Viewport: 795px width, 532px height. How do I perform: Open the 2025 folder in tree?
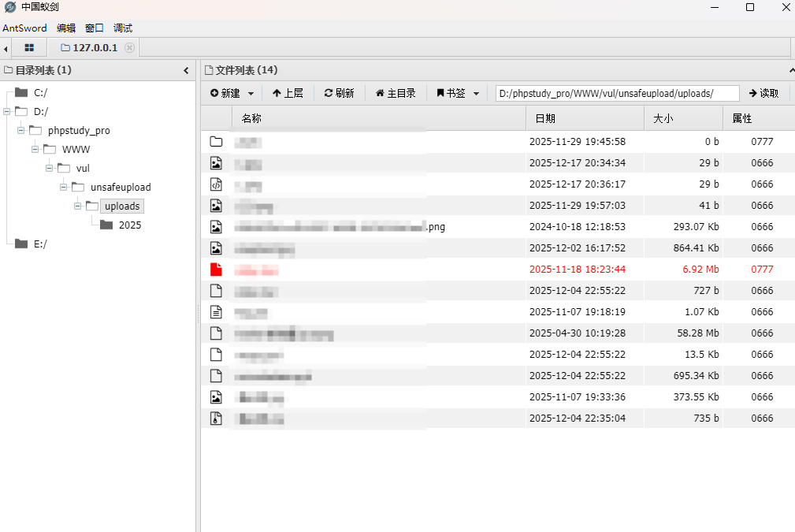130,225
